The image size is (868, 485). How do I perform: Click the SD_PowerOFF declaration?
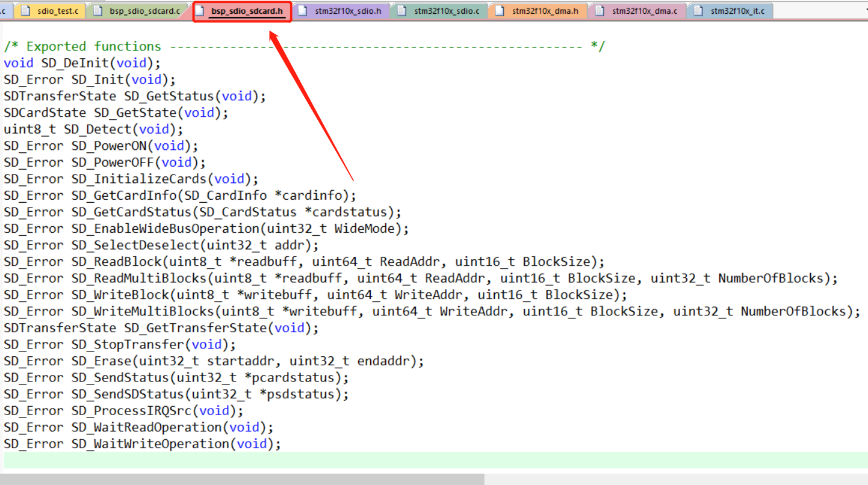coord(105,162)
